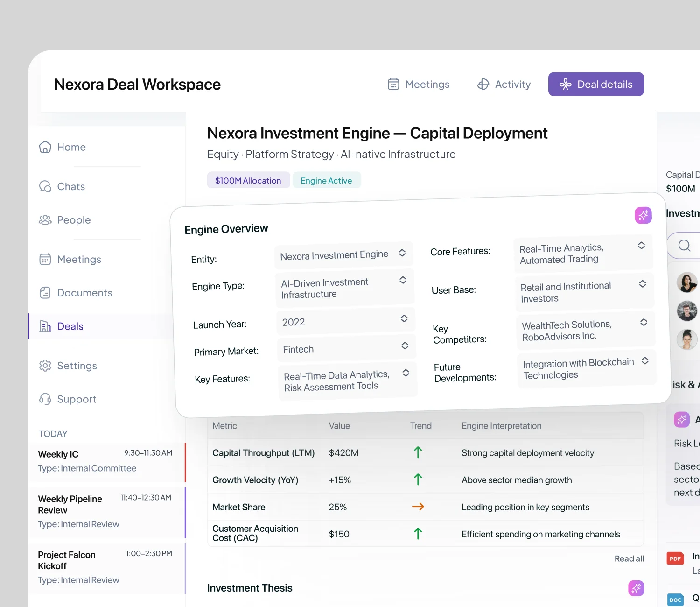
Task: Click the Nexora Deal Workspace title
Action: (137, 84)
